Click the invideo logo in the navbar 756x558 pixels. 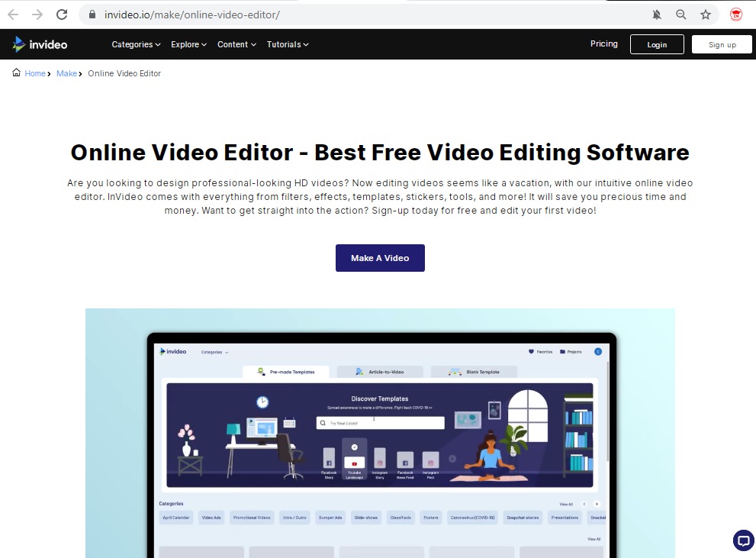tap(39, 44)
